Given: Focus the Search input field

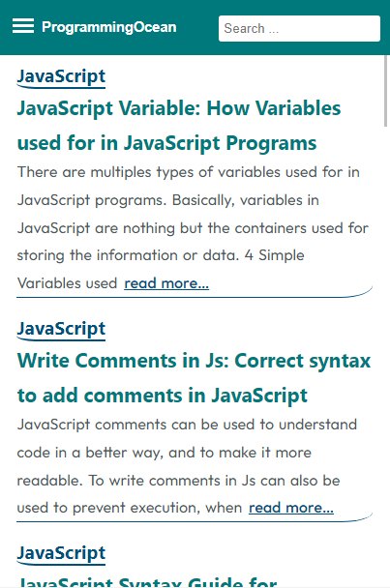Looking at the screenshot, I should [299, 28].
